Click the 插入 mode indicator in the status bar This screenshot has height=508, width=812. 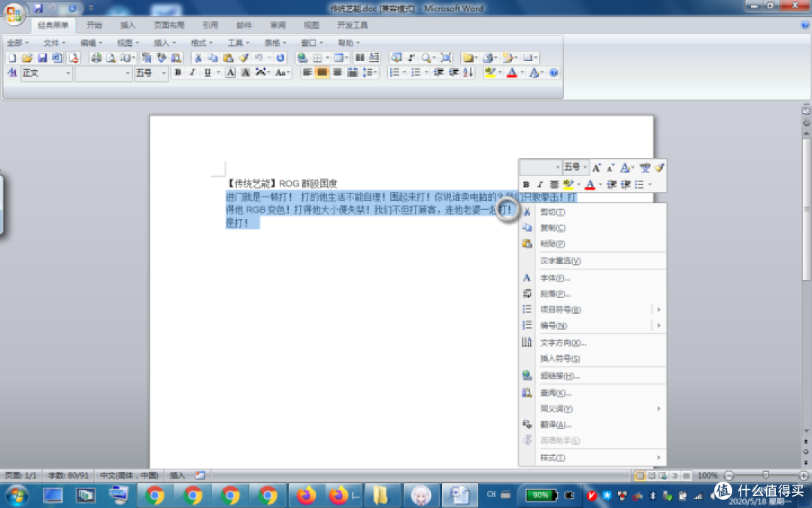click(x=177, y=476)
